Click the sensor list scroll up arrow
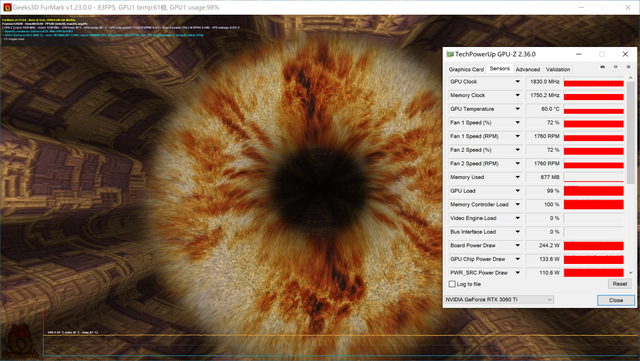The height and width of the screenshot is (361, 640). [631, 78]
